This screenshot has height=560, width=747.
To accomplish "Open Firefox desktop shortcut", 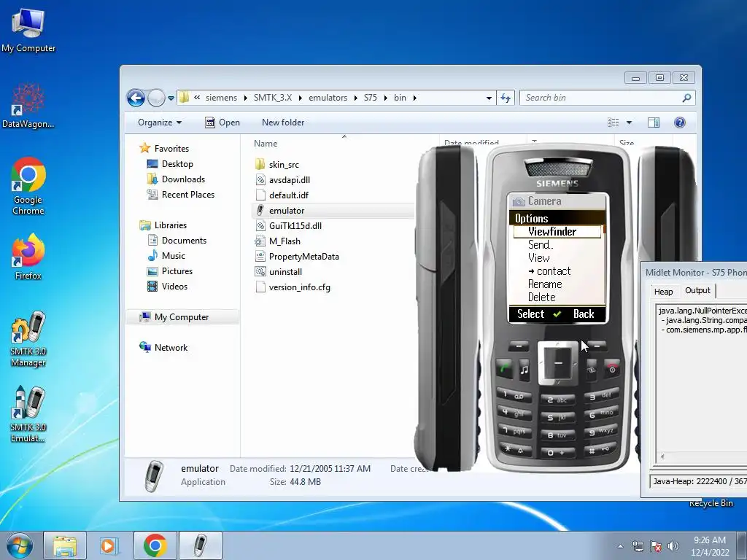I will [28, 256].
